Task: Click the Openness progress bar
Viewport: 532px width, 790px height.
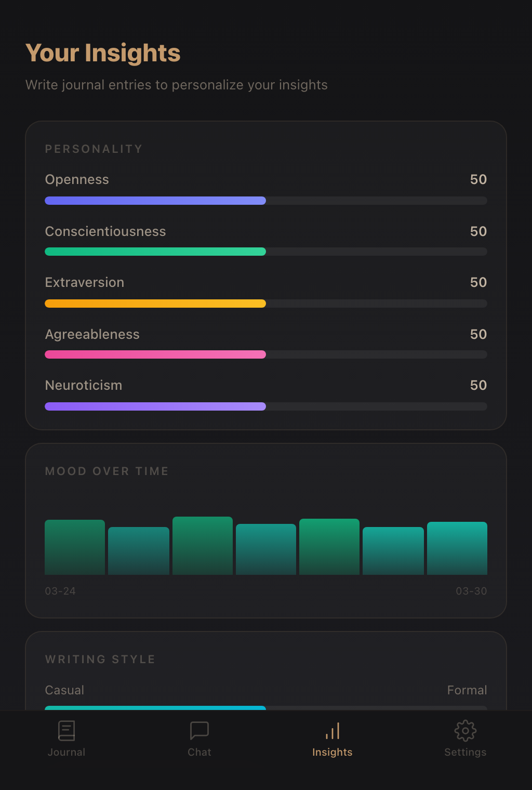Action: (x=266, y=201)
